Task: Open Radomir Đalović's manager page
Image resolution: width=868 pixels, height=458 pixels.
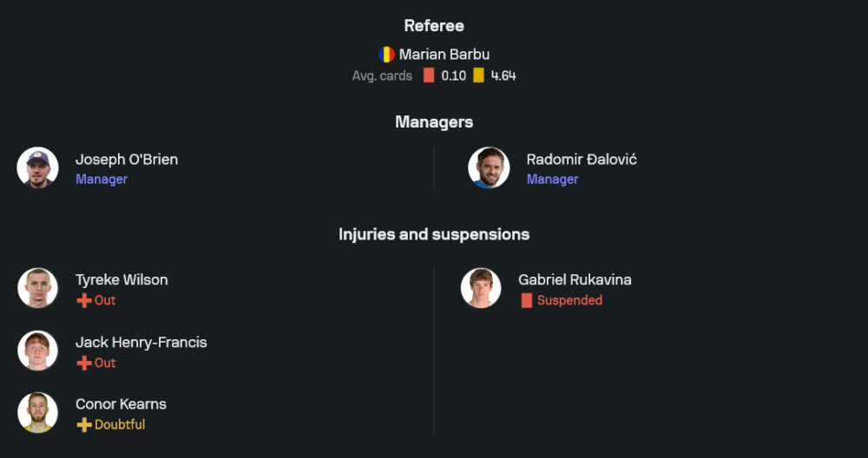Action: 582,160
